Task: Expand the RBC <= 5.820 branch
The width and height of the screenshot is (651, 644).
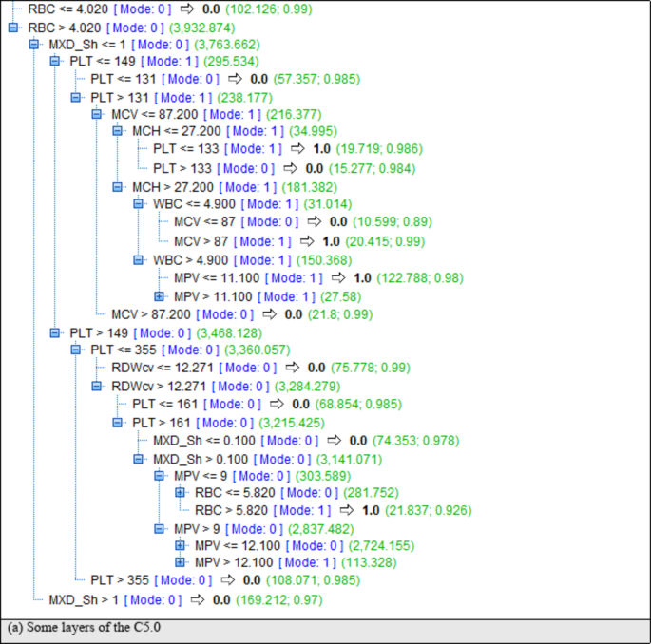Action: [x=181, y=492]
